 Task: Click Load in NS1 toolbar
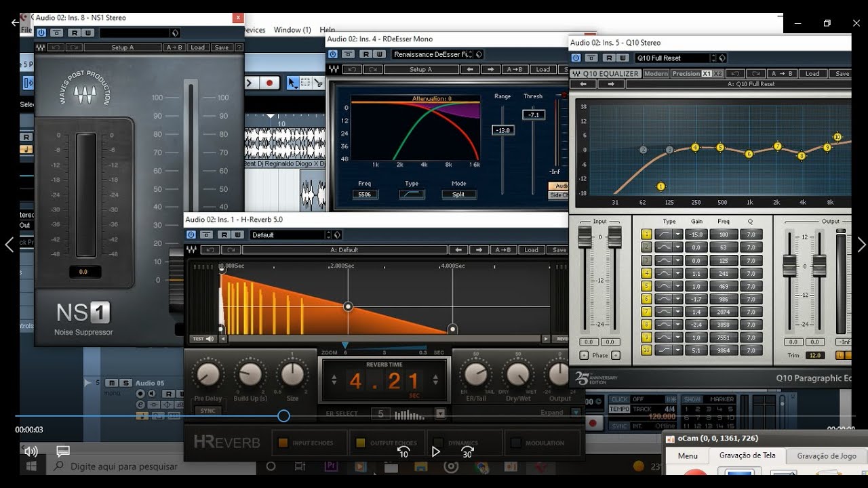[x=197, y=47]
